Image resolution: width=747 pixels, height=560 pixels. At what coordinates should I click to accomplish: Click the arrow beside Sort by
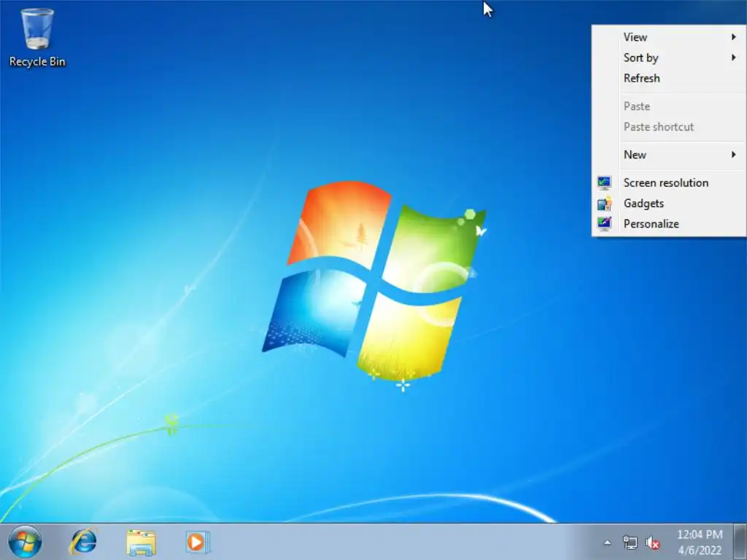coord(734,58)
